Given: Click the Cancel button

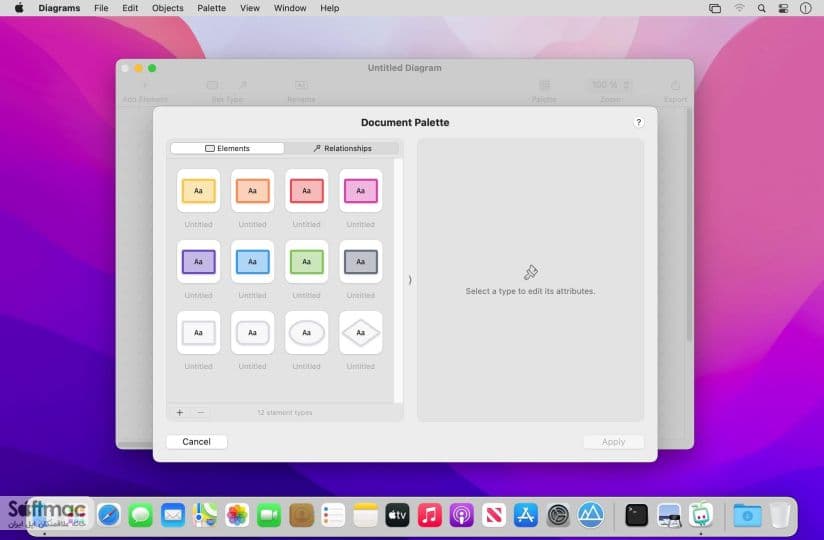Looking at the screenshot, I should 197,442.
